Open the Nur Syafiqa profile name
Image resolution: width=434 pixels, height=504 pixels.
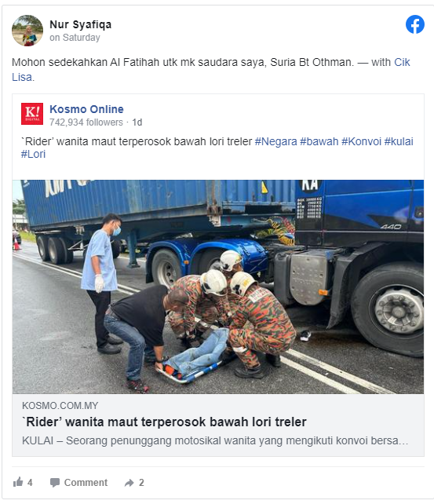80,24
